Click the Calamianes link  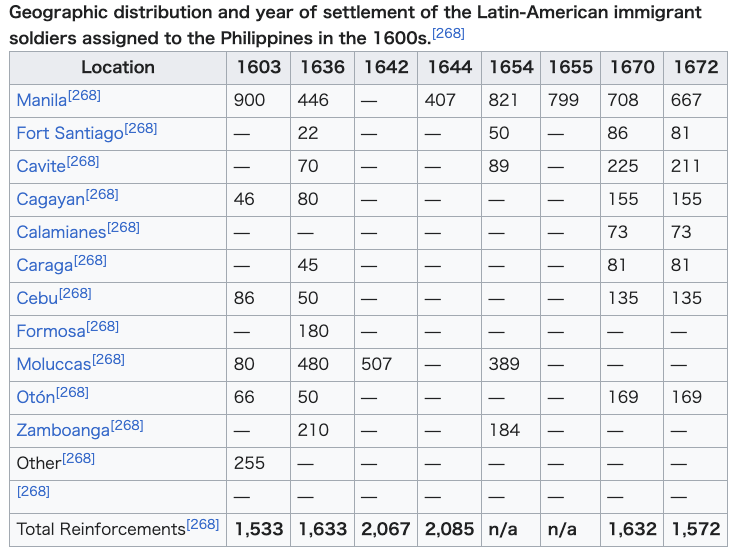pos(61,232)
